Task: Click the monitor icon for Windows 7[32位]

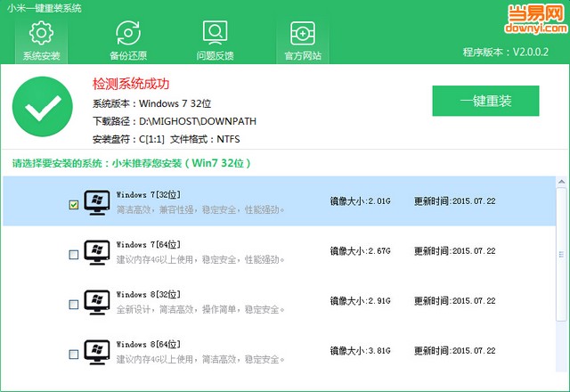Action: [96, 202]
